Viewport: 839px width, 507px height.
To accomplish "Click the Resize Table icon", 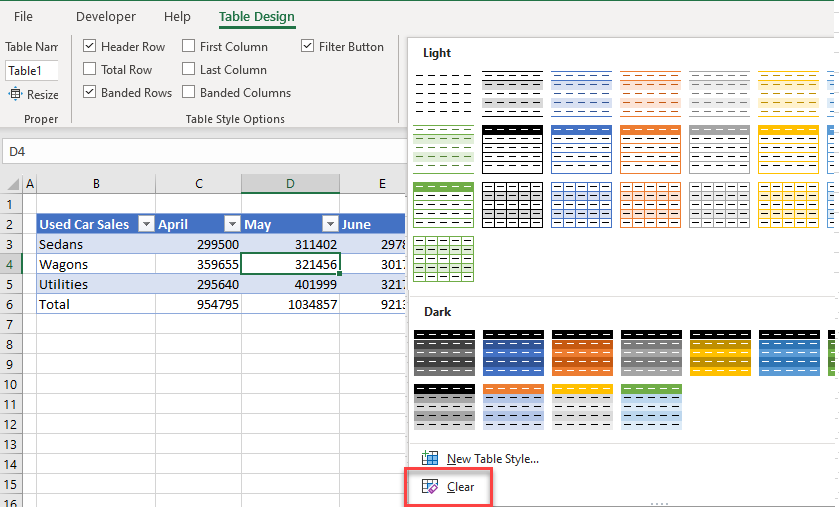I will [16, 94].
